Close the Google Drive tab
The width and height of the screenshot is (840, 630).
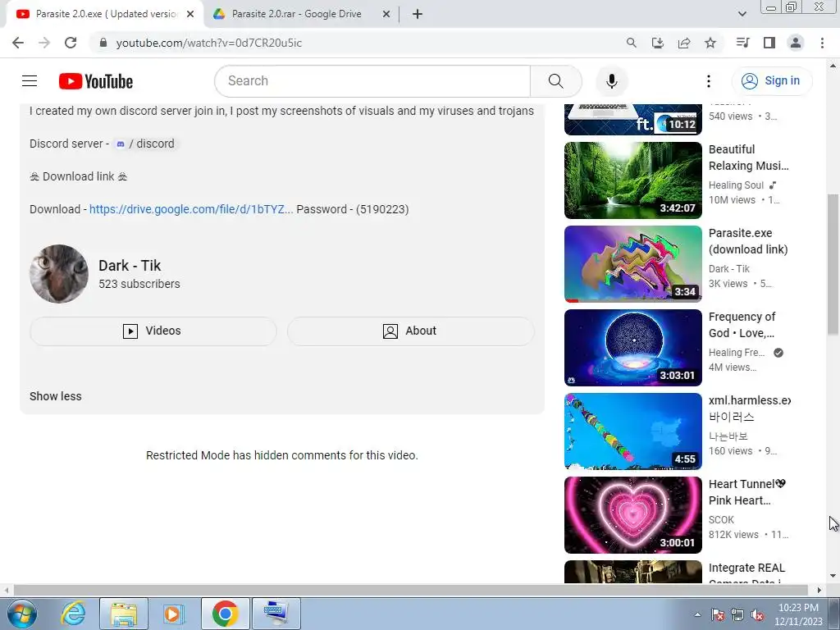(386, 15)
